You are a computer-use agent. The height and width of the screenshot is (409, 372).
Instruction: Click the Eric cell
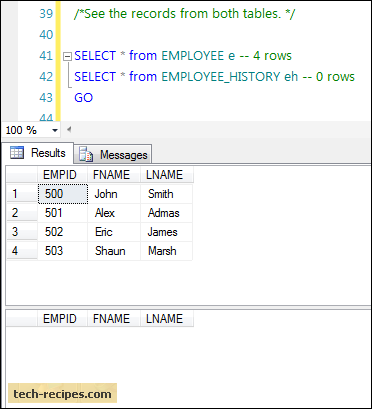click(114, 232)
